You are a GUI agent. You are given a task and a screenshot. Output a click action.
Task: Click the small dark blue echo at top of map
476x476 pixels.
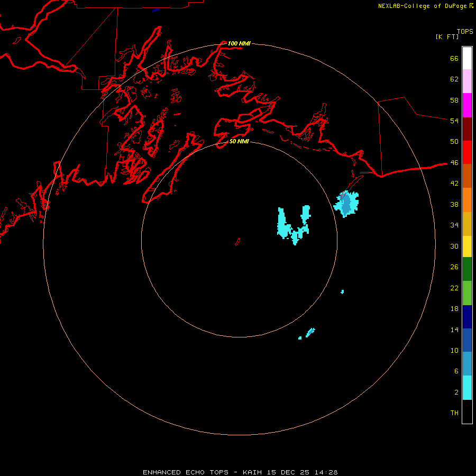click(155, 11)
